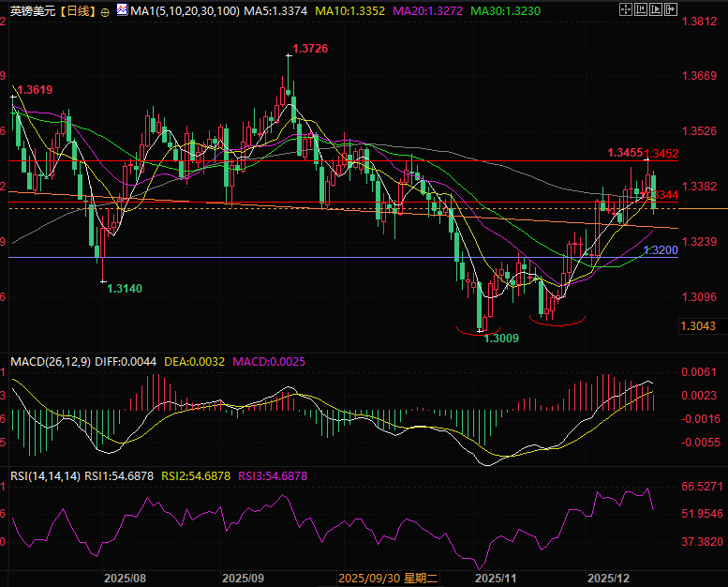Select the 英镑美元 symbol name

click(x=31, y=11)
